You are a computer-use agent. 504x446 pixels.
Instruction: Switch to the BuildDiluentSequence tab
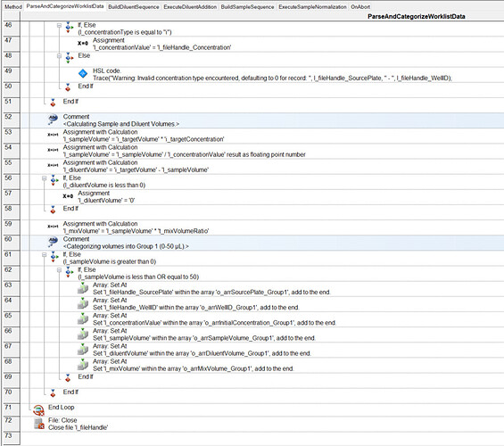(134, 7)
